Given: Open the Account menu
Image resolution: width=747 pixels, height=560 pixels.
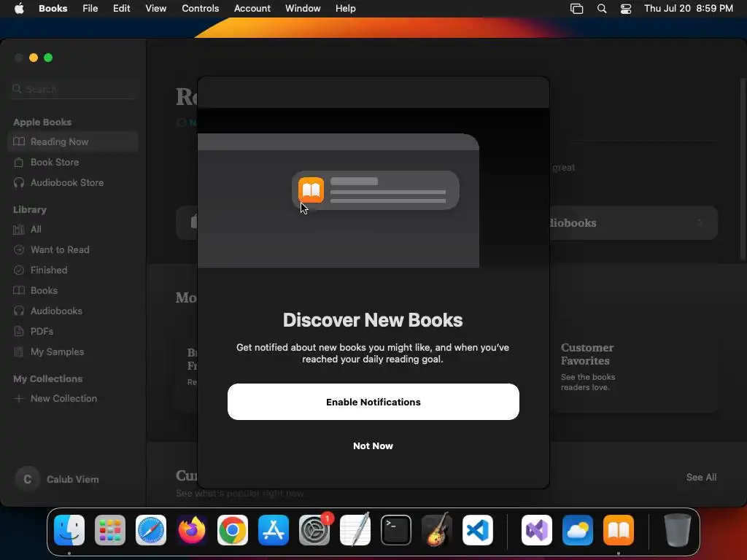Looking at the screenshot, I should click(252, 8).
